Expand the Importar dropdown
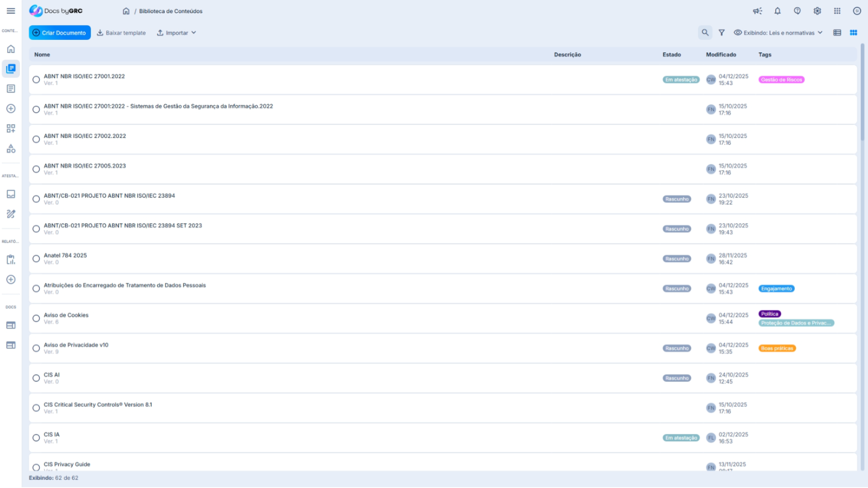 coord(176,33)
